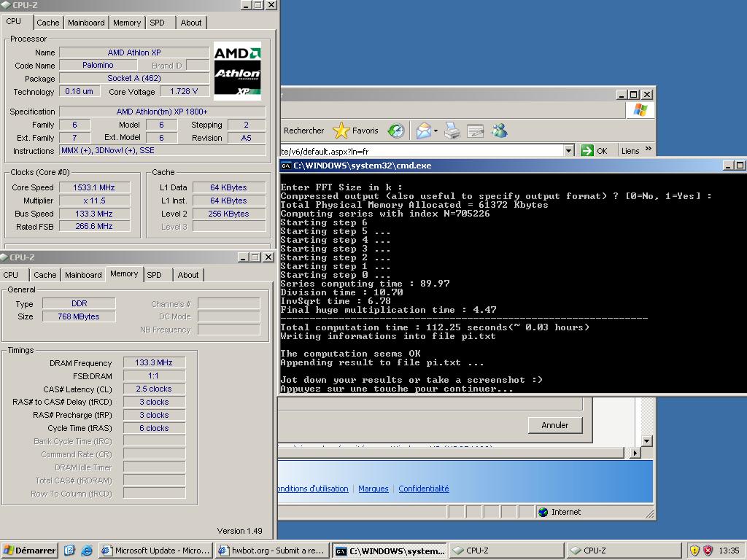Click the Specification field AMD Athlon(tm) XP 1800+
Viewport: 747px width, 560px height.
pos(162,112)
